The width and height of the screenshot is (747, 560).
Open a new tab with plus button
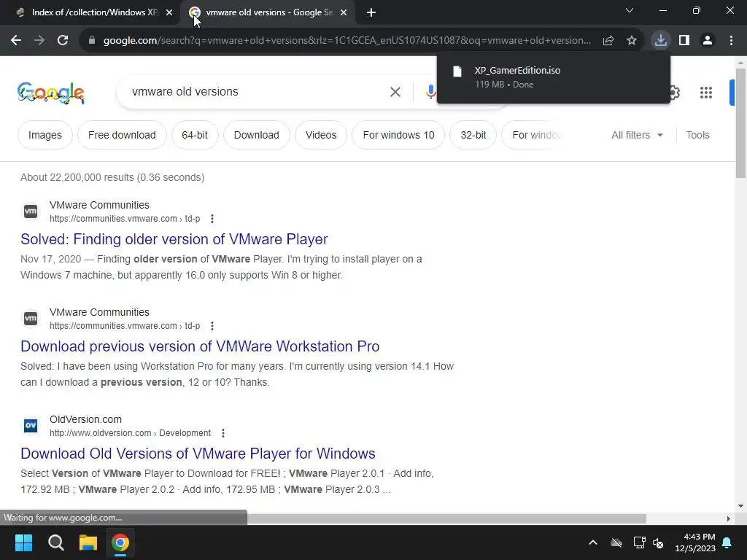click(x=371, y=12)
